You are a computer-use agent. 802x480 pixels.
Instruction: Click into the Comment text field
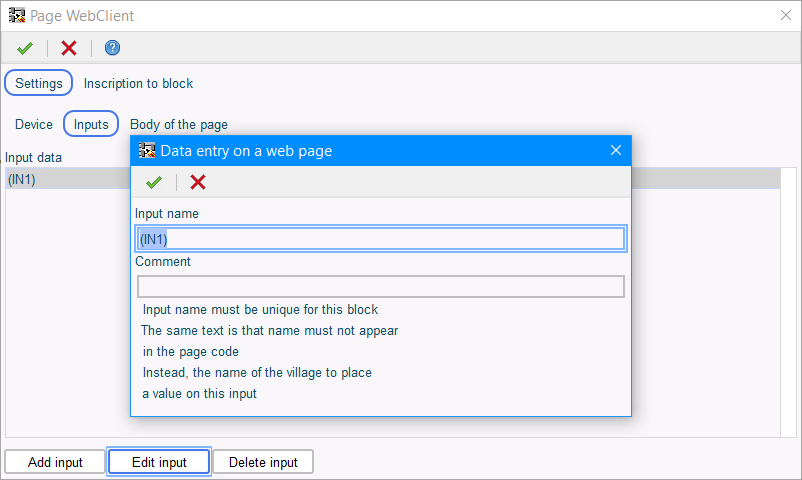(x=381, y=287)
